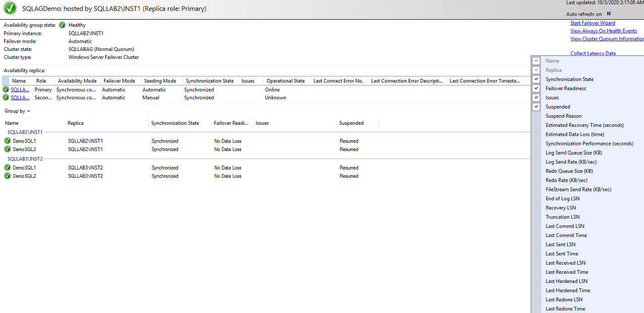Click the grayed Replica checkbox in column menu
The height and width of the screenshot is (313, 644).
(536, 70)
